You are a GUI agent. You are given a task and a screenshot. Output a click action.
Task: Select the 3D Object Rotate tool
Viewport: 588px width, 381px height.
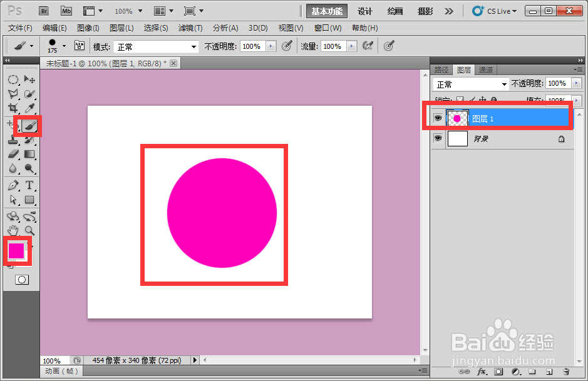[13, 216]
